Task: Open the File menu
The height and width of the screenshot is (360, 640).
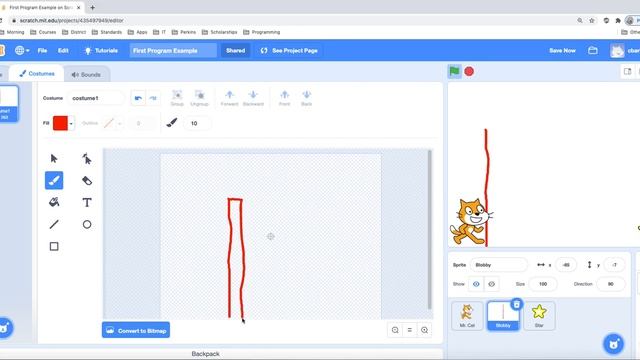Action: coord(42,51)
